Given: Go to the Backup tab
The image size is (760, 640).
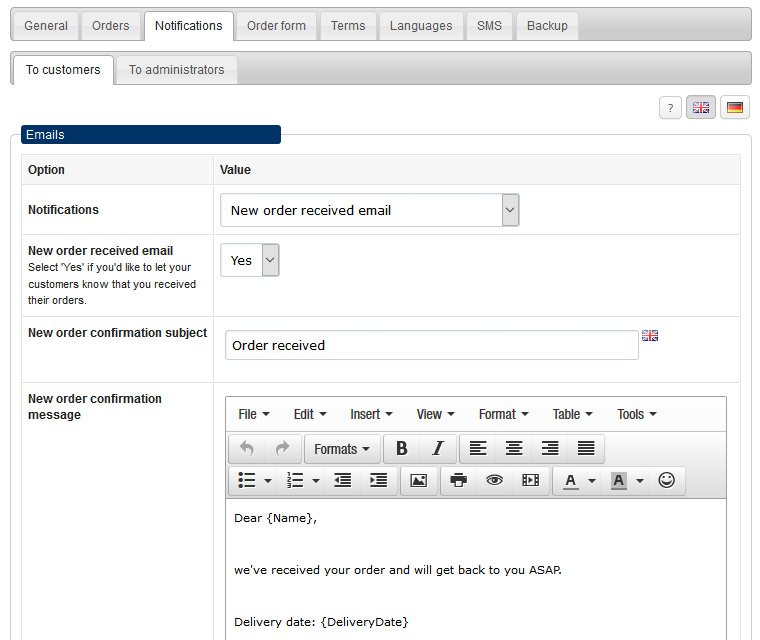Looking at the screenshot, I should click(x=547, y=26).
